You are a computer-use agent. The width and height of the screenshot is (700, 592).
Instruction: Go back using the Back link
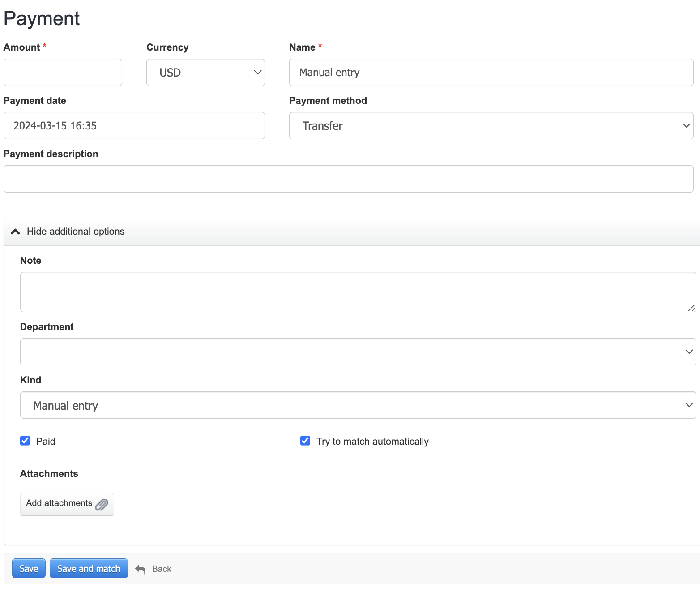pos(162,569)
